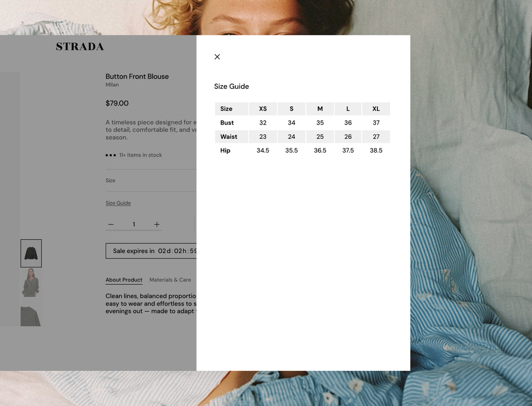Click the XS column header
This screenshot has width=532, height=406.
click(x=263, y=109)
